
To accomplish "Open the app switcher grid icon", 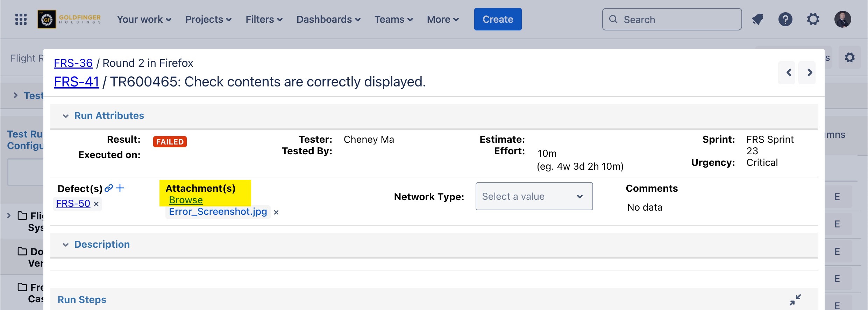I will click(21, 19).
